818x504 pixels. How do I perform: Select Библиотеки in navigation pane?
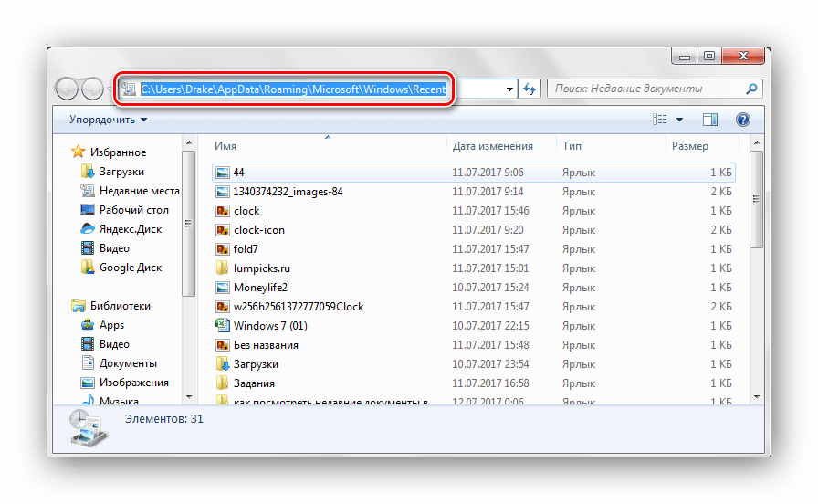(120, 306)
